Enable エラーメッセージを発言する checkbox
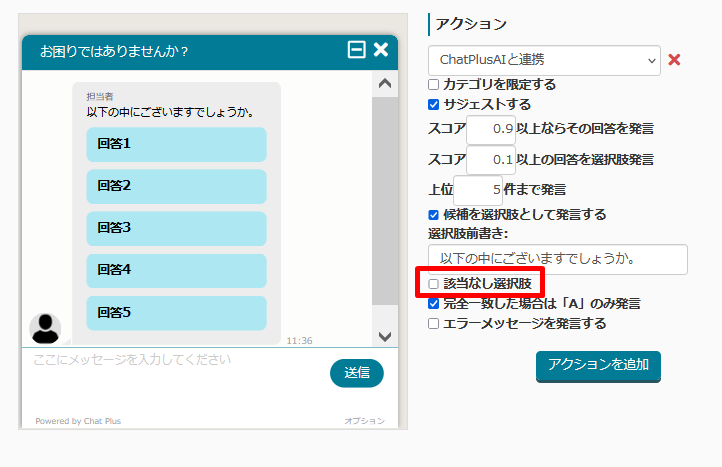This screenshot has width=722, height=467. pyautogui.click(x=434, y=323)
